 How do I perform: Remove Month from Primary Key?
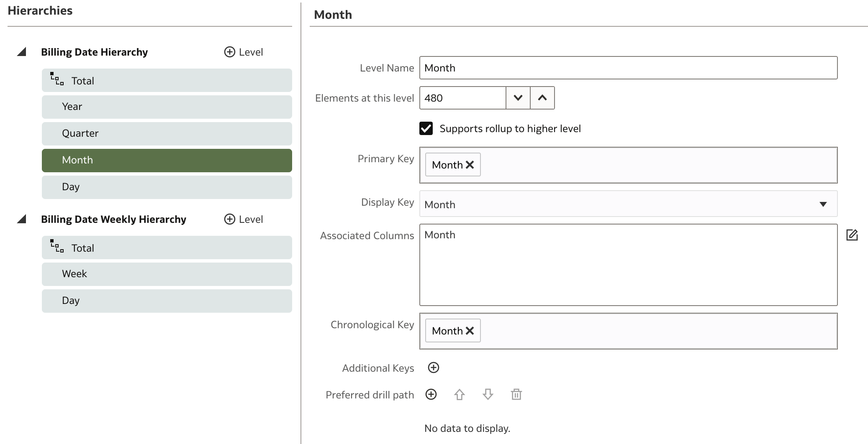coord(470,165)
